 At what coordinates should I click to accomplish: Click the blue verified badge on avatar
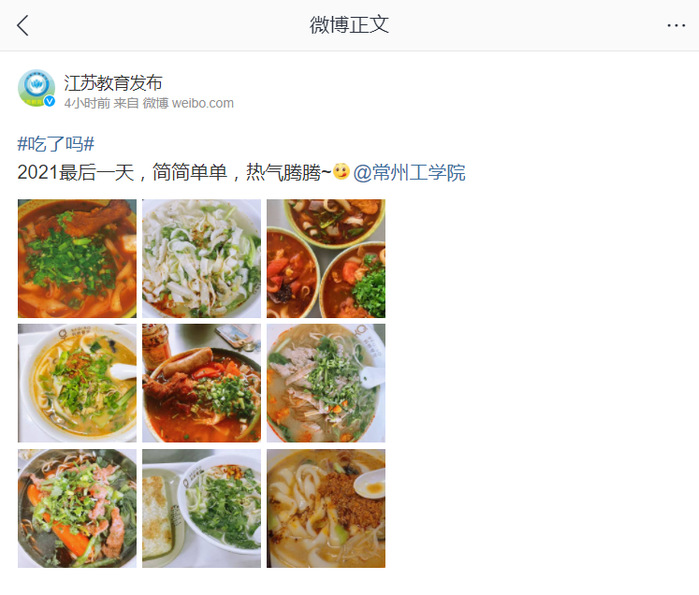click(49, 101)
